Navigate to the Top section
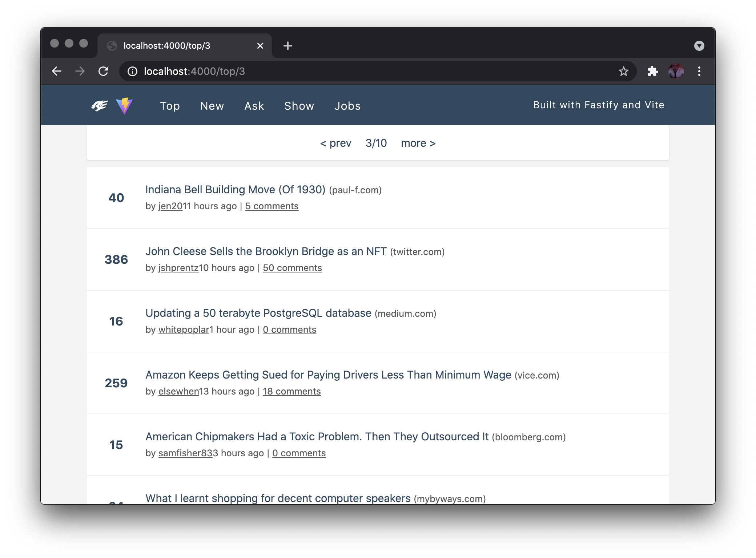Image resolution: width=756 pixels, height=558 pixels. pos(170,106)
